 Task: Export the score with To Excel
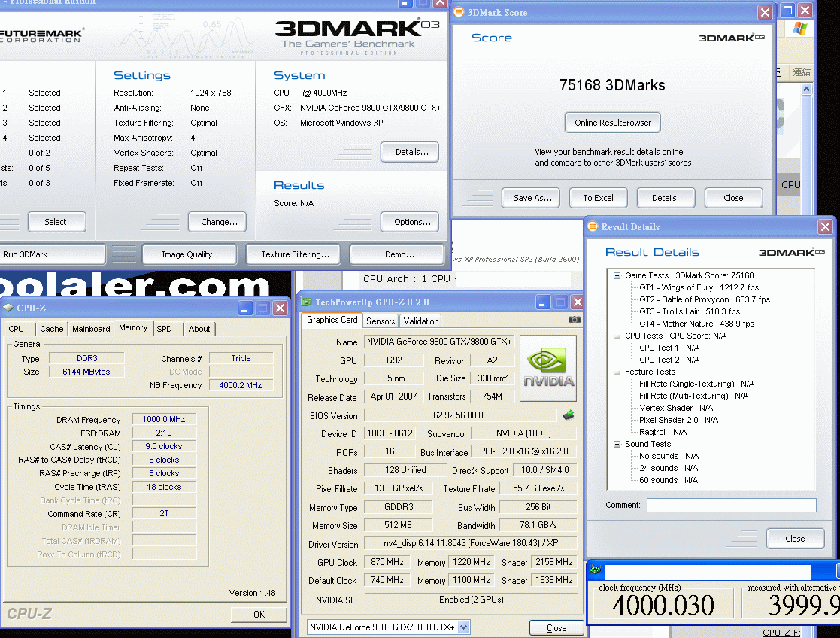click(599, 197)
